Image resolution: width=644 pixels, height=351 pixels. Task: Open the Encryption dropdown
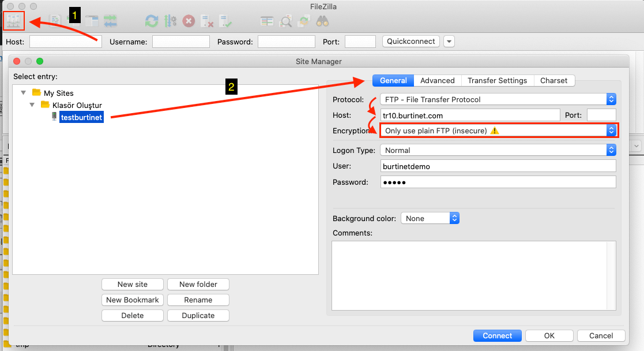pos(498,130)
